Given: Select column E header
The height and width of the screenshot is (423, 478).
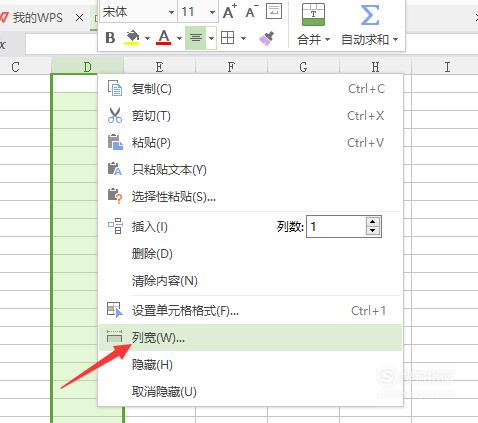Looking at the screenshot, I should tap(159, 67).
